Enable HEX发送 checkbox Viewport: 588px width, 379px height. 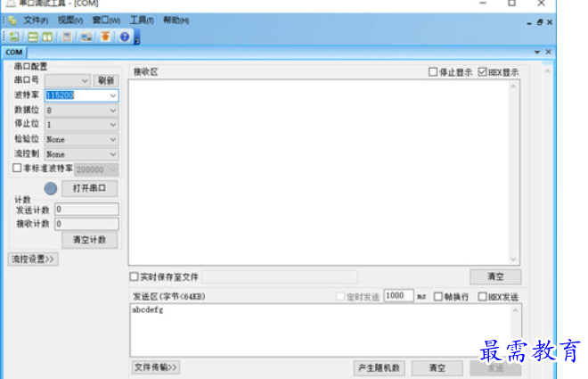tap(482, 297)
